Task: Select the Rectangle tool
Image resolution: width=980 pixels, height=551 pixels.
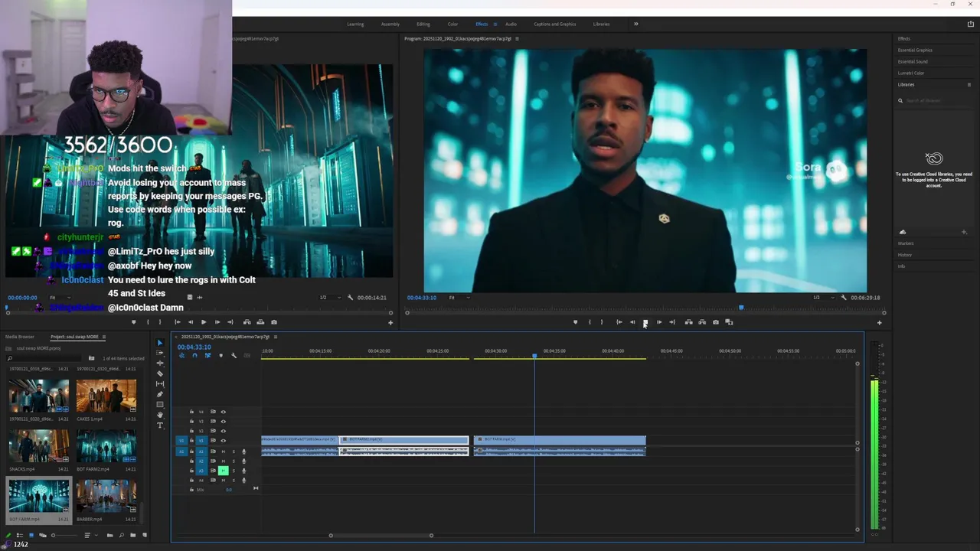Action: coord(160,405)
